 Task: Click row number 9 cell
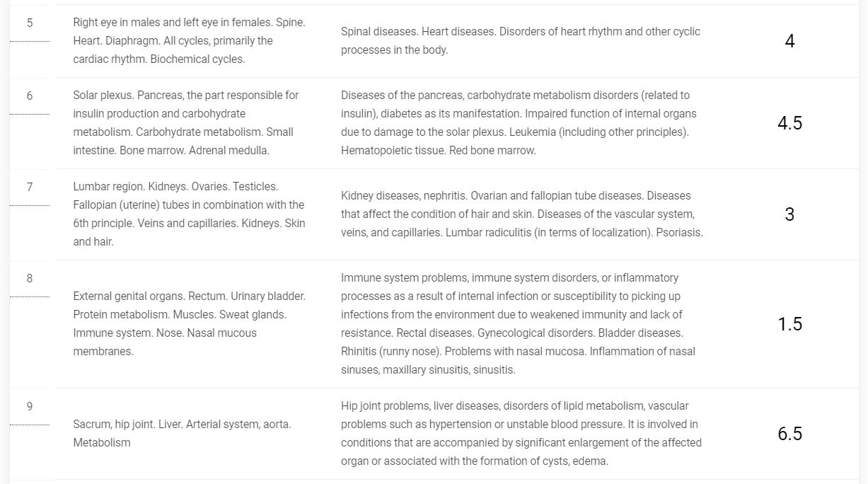(x=30, y=407)
